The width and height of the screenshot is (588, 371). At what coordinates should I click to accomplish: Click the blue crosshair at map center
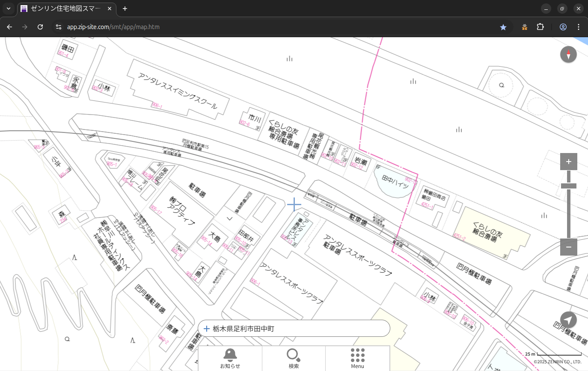[294, 205]
